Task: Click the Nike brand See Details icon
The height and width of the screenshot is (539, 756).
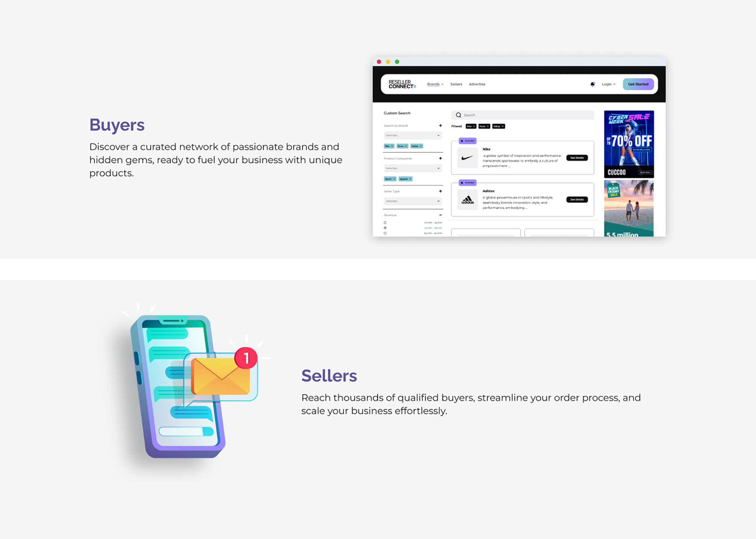Action: point(576,158)
